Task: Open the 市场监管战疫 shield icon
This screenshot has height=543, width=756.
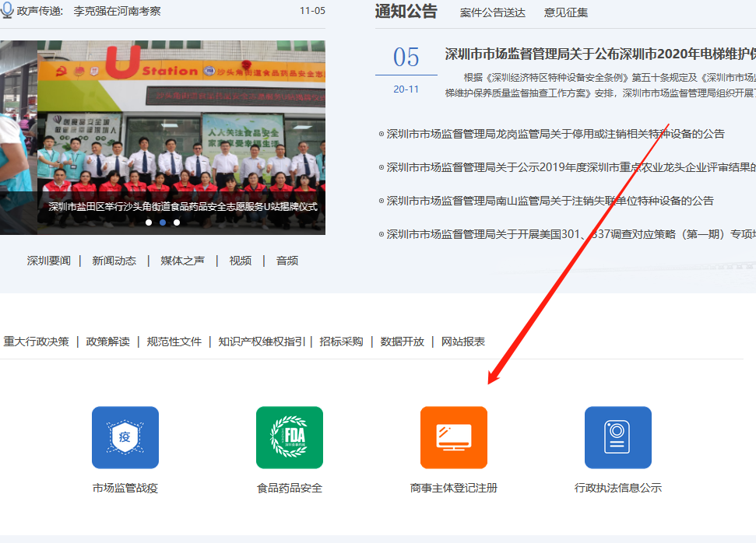Action: tap(125, 437)
